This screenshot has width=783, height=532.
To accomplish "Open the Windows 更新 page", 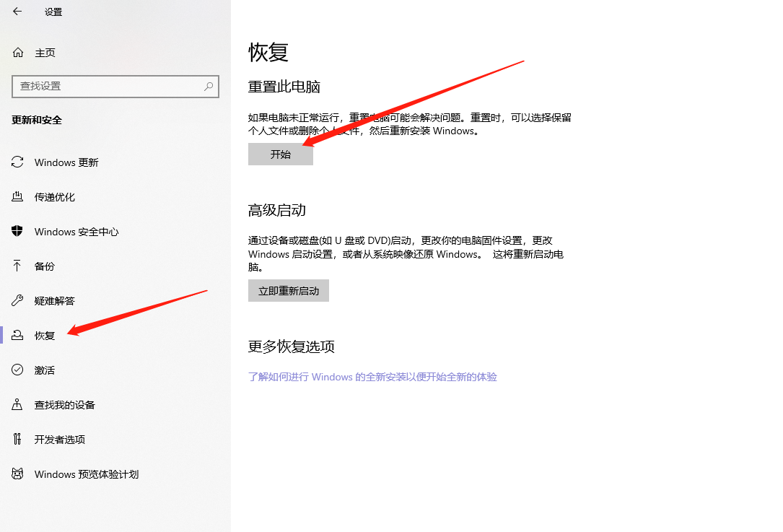I will point(67,162).
